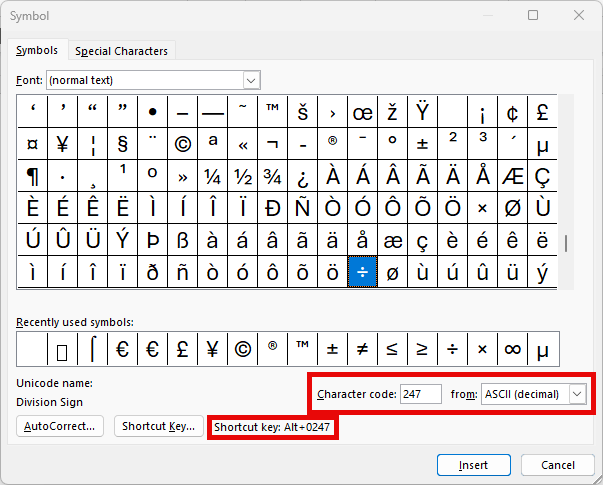Pick the not-equal sign from recently used
The height and width of the screenshot is (485, 603).
362,349
